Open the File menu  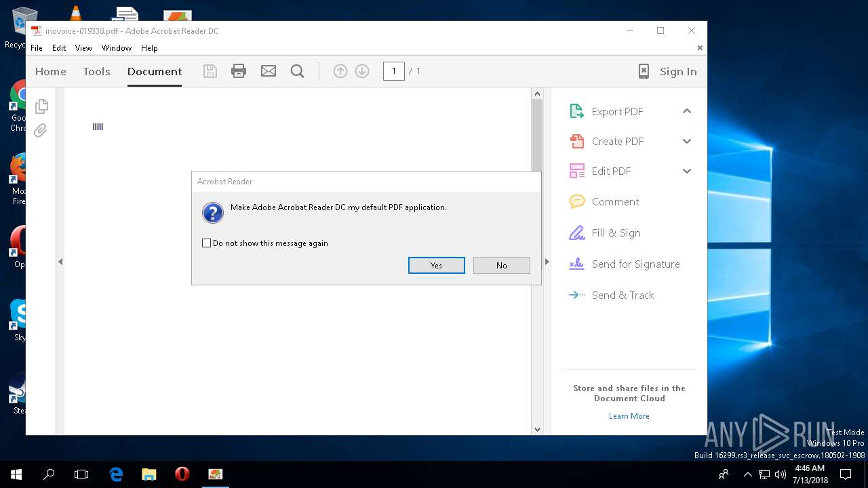(37, 48)
